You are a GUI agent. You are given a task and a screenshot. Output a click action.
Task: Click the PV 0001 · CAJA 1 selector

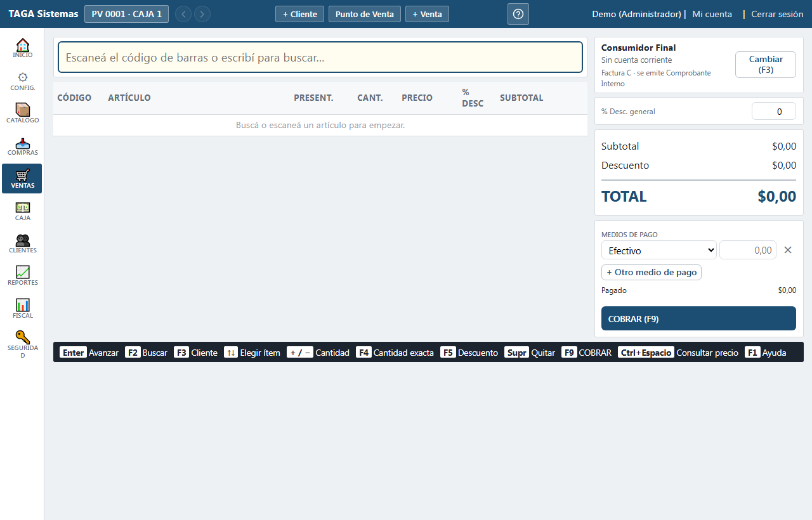[x=126, y=14]
